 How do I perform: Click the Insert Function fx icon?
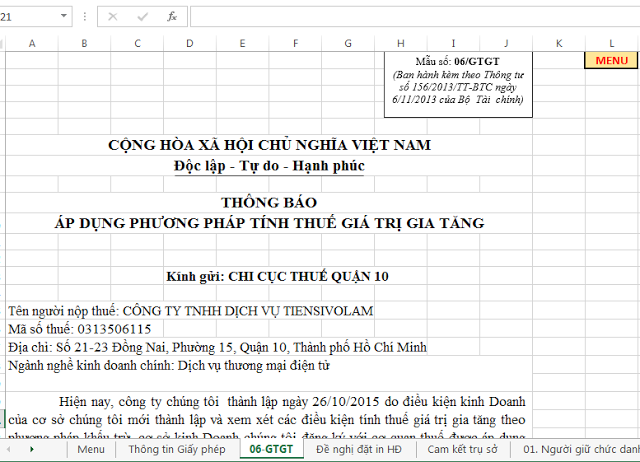[171, 17]
